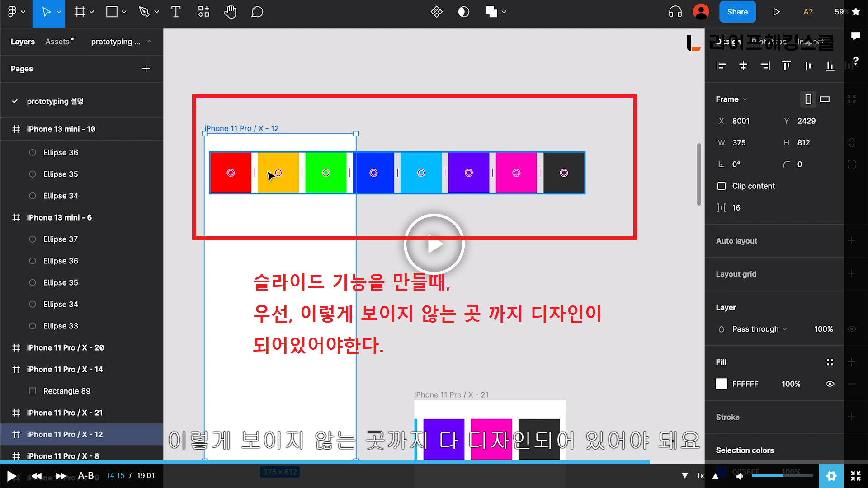Open the Resources components tool
Viewport: 868px width, 488px height.
tap(203, 12)
